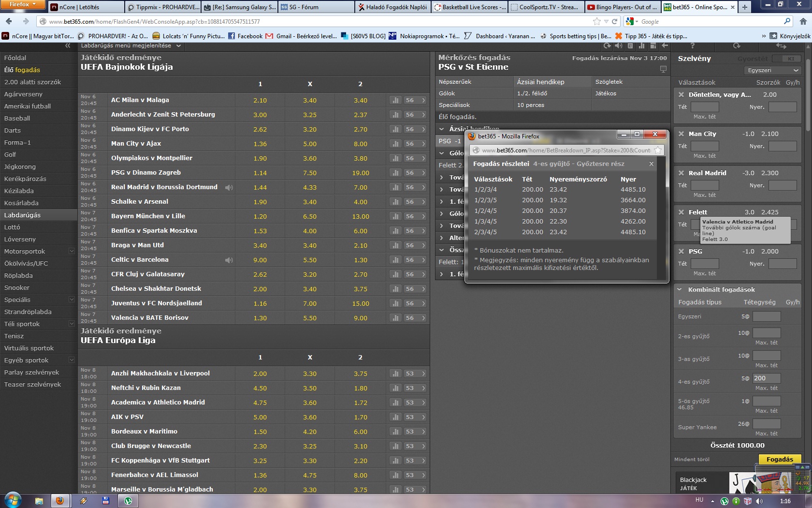Click the monitor icon in PSG v St Etienne header

[663, 69]
